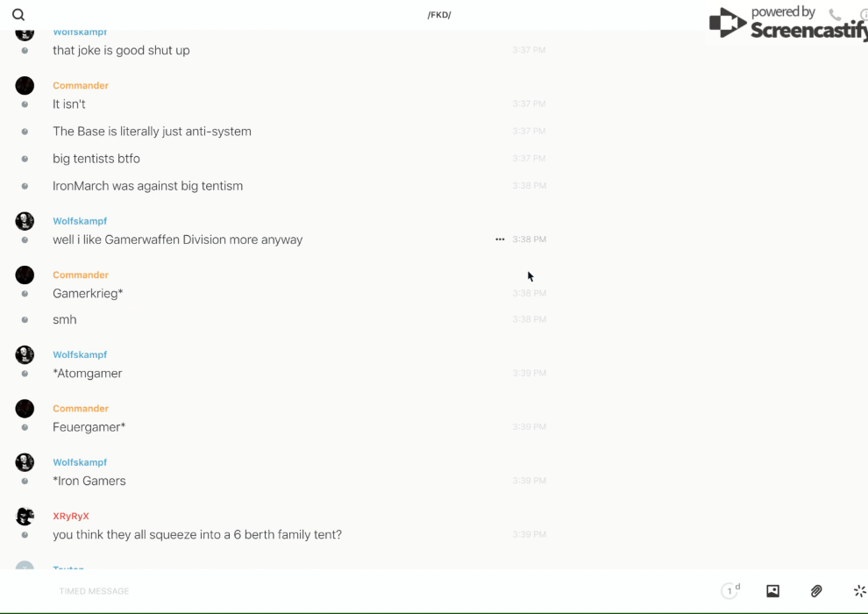Click the XRyRyX profile avatar
This screenshot has width=868, height=614.
[x=25, y=517]
